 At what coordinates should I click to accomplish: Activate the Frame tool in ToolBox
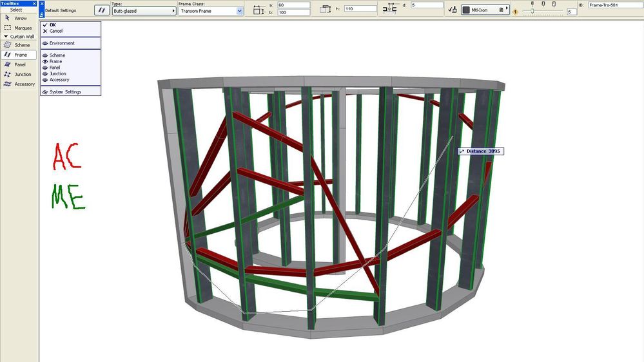point(19,55)
